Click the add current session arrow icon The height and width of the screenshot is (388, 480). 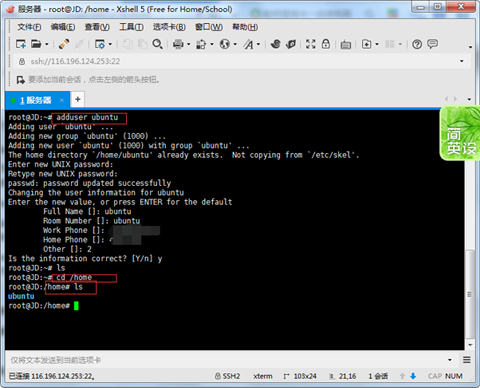[x=21, y=80]
